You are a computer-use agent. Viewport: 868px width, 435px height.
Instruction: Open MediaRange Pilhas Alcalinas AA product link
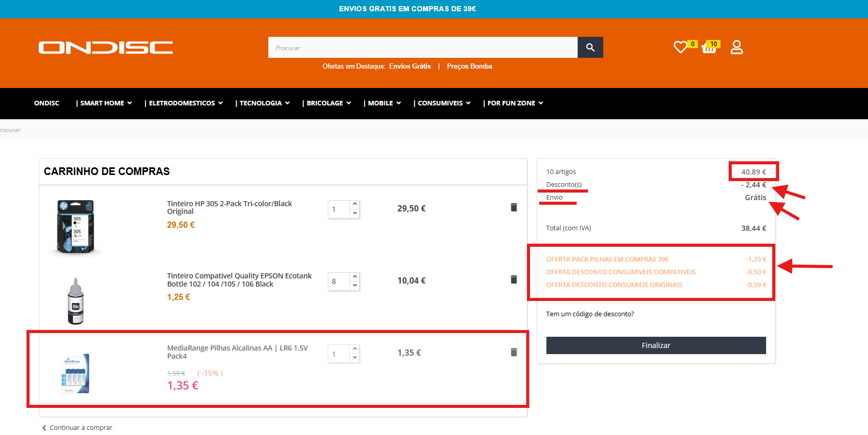coord(238,352)
